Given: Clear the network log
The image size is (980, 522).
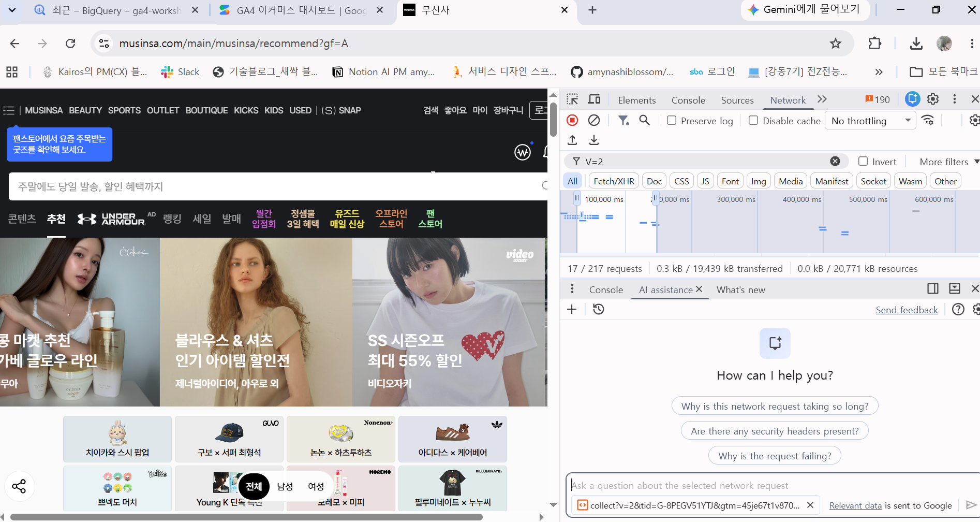Looking at the screenshot, I should (x=594, y=120).
